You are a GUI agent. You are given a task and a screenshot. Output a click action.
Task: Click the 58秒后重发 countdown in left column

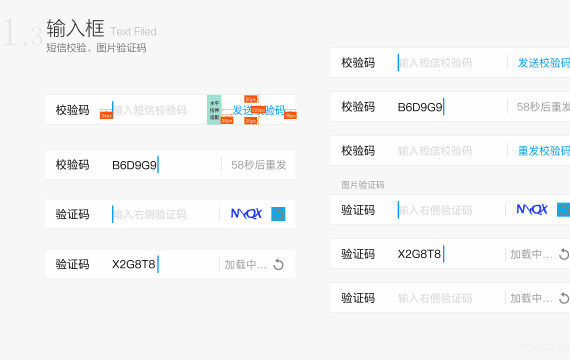[259, 165]
